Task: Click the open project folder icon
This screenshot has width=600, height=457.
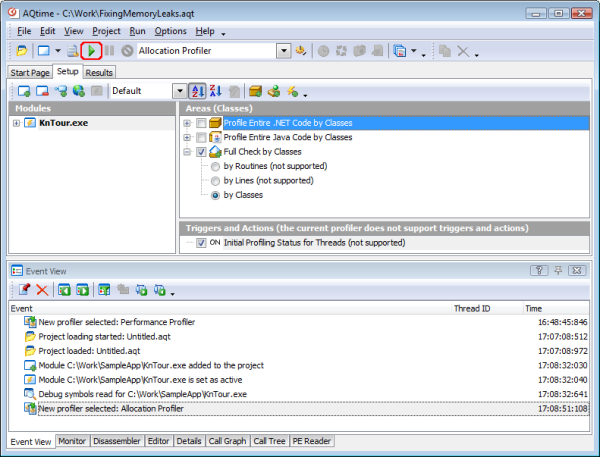Action: point(22,51)
